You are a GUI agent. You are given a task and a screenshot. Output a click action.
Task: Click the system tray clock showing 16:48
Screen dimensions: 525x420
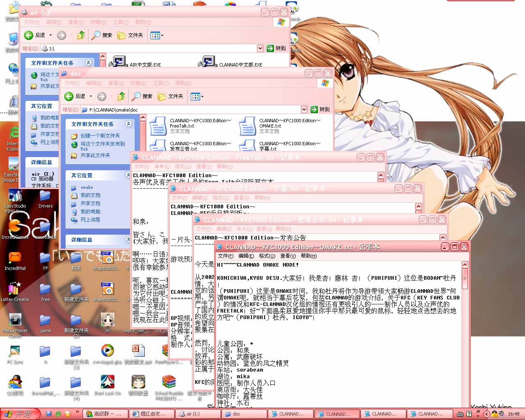[x=514, y=414]
